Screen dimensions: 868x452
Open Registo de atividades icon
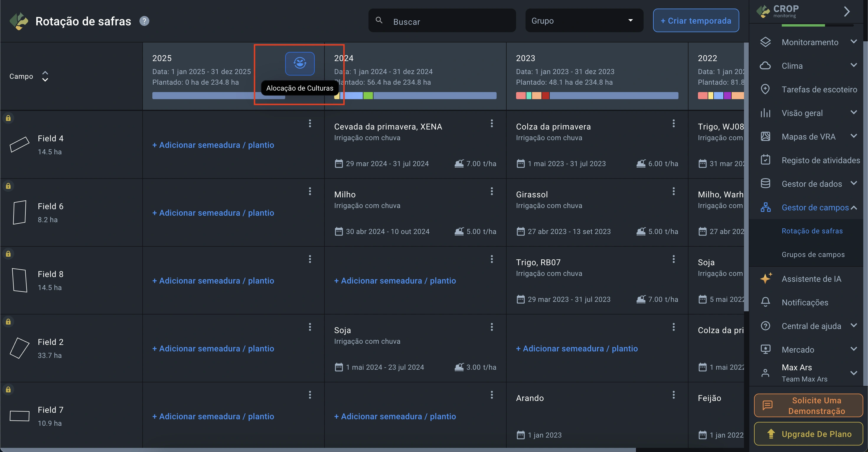click(x=765, y=160)
